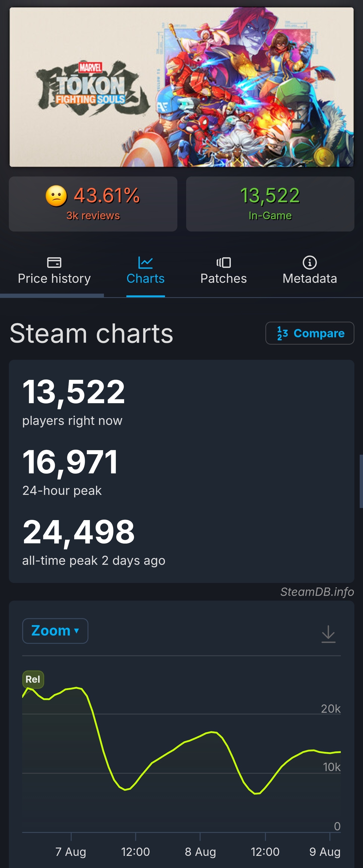
Task: Click the page scrollbar thumb on the right edge
Action: click(361, 481)
